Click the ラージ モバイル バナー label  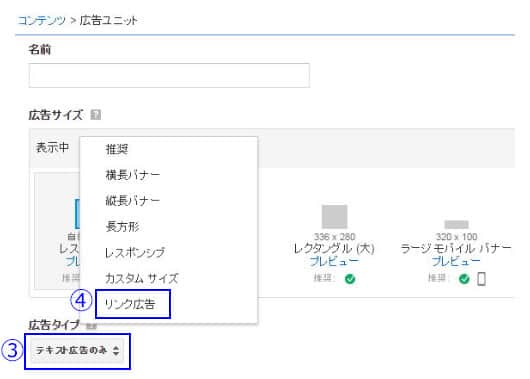coord(456,249)
